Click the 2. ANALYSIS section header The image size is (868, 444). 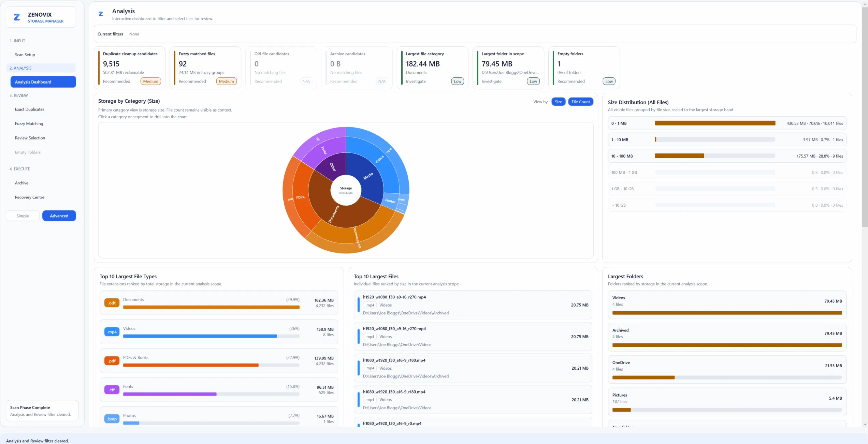(x=41, y=68)
